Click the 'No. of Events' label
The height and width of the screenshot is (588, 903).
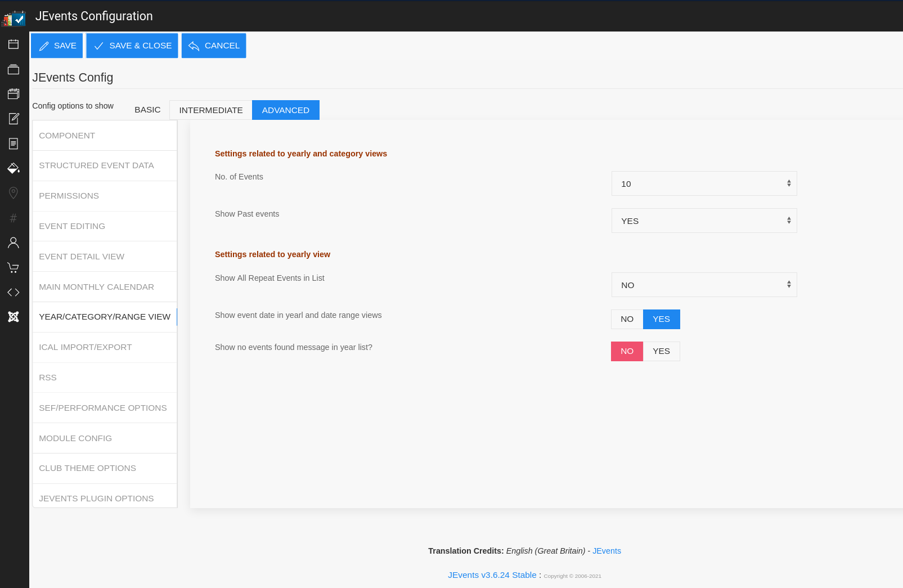tap(239, 177)
